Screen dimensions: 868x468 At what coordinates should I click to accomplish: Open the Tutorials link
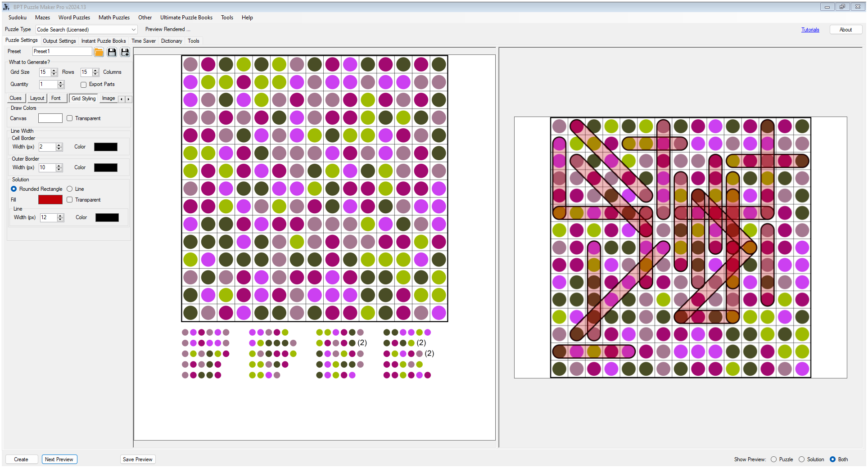810,29
